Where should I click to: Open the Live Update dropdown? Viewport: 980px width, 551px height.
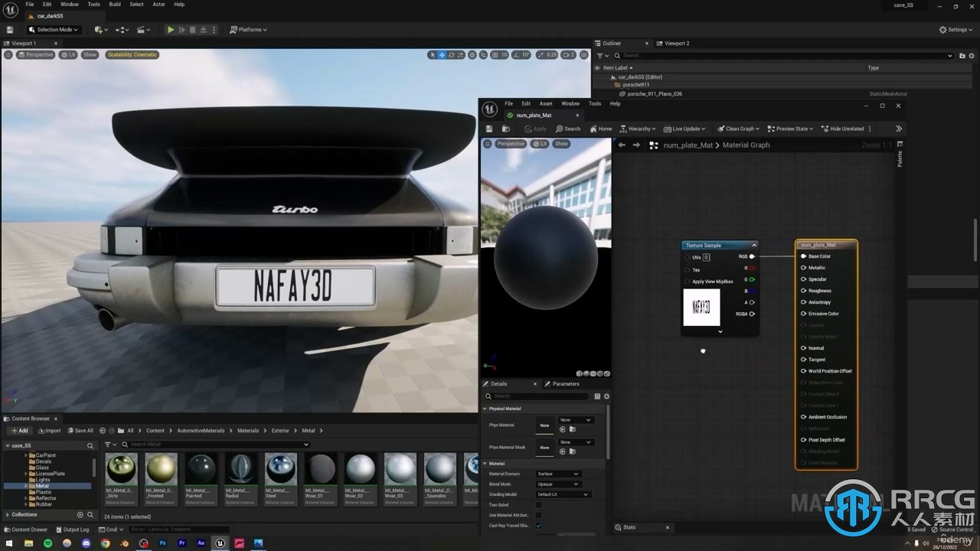coord(684,129)
